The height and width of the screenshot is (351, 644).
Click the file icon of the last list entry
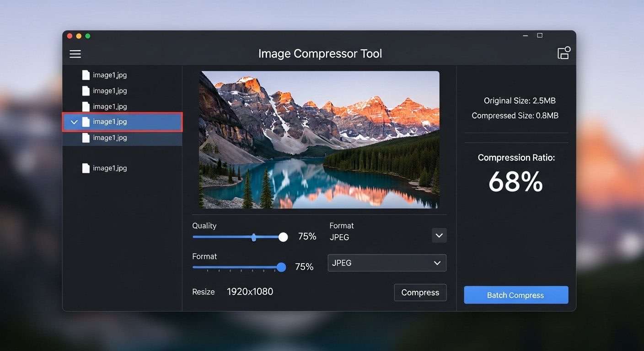pyautogui.click(x=86, y=168)
